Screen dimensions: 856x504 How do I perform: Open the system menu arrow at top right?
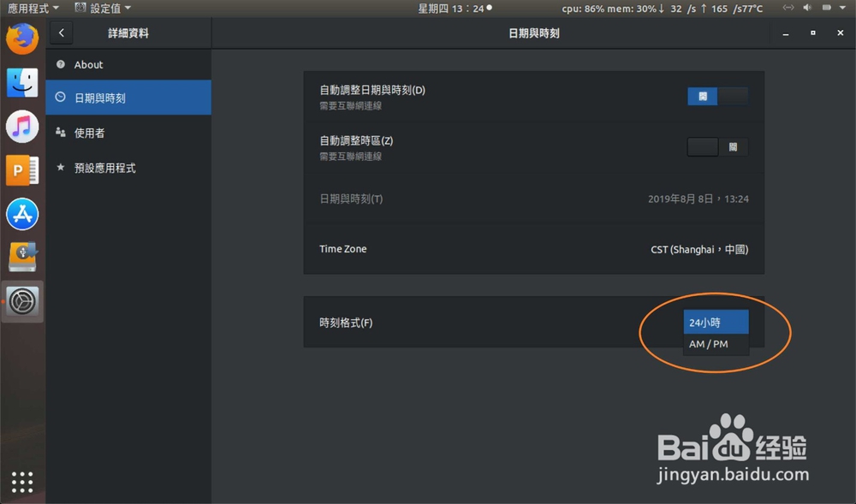pyautogui.click(x=842, y=8)
